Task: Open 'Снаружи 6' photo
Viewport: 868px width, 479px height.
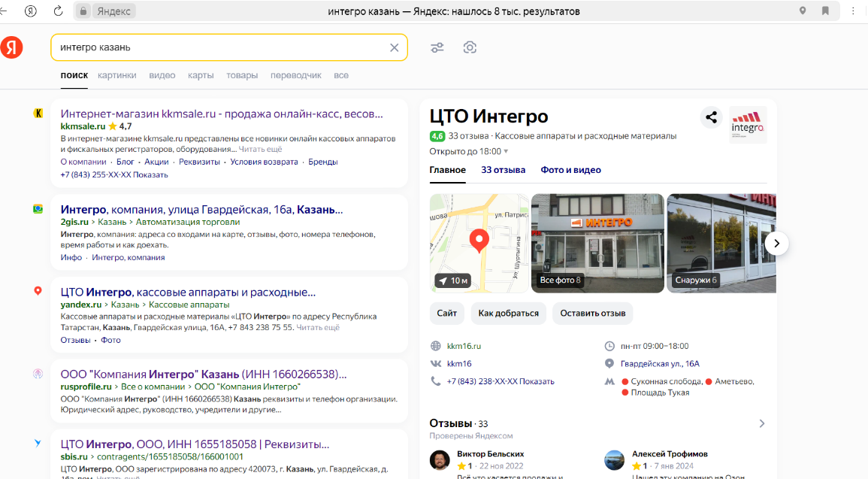Action: 721,243
